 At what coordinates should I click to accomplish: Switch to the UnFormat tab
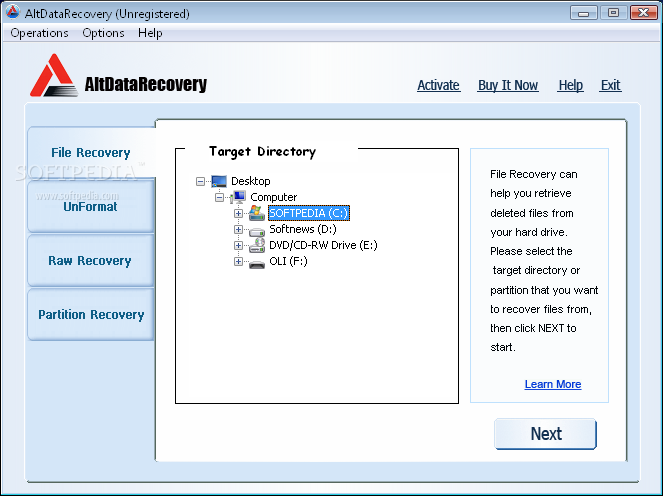coord(91,206)
